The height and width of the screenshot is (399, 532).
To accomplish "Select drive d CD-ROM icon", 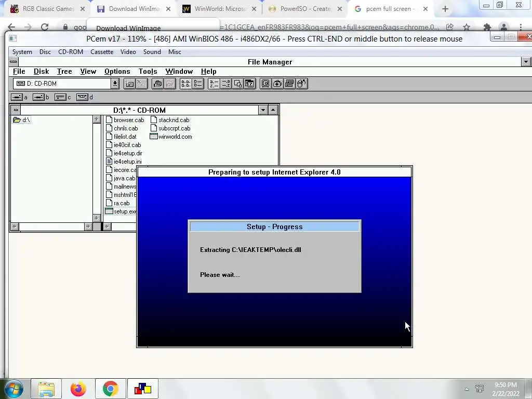I will coord(82,97).
